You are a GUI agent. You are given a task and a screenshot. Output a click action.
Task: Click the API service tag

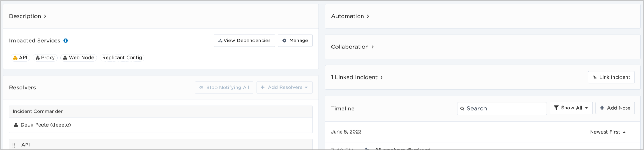20,58
